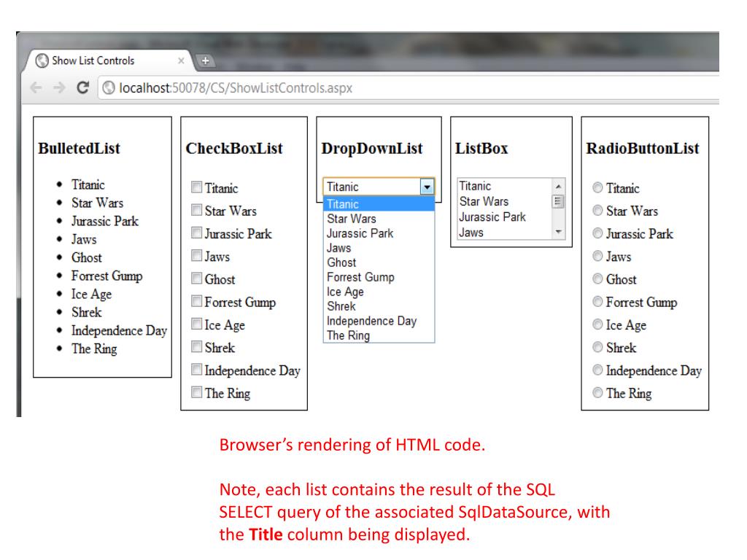
Task: Select Jurassic Park in the ListBox
Action: (505, 217)
